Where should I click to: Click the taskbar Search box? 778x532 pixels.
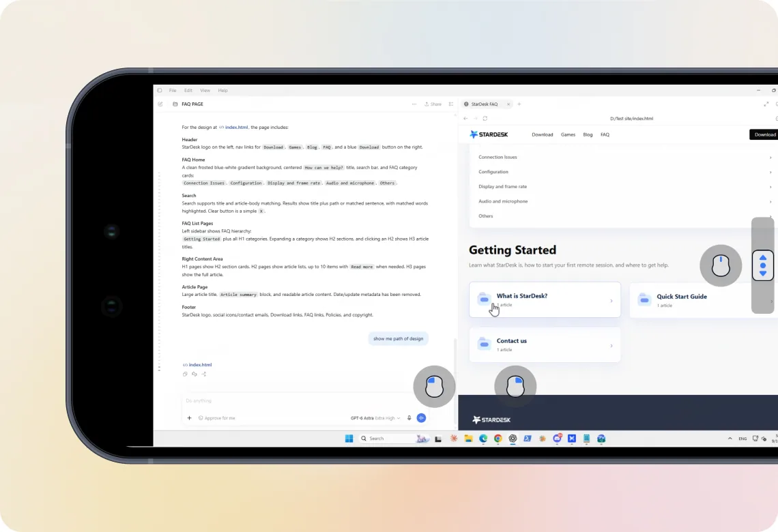(x=394, y=439)
